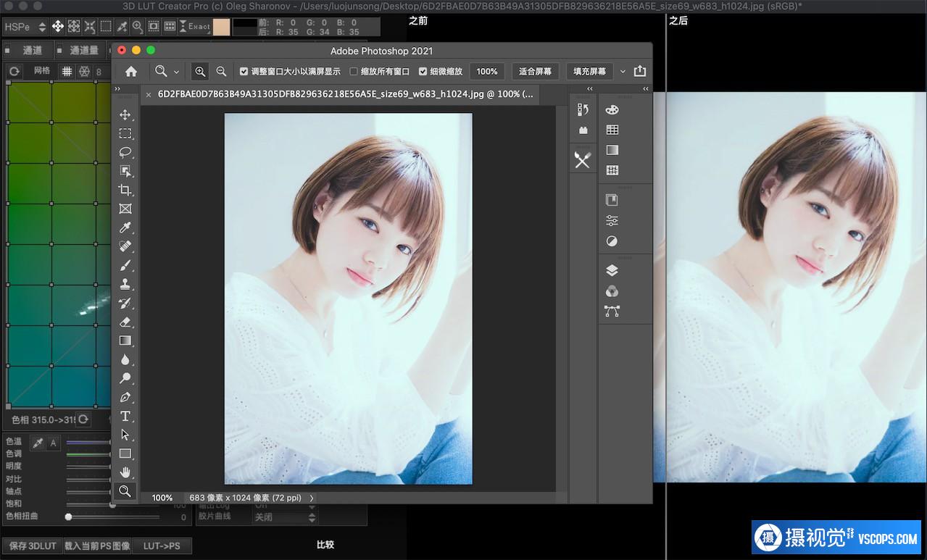Screen dimensions: 927x560
Task: Toggle the 细微缩放 checkbox
Action: coord(423,72)
